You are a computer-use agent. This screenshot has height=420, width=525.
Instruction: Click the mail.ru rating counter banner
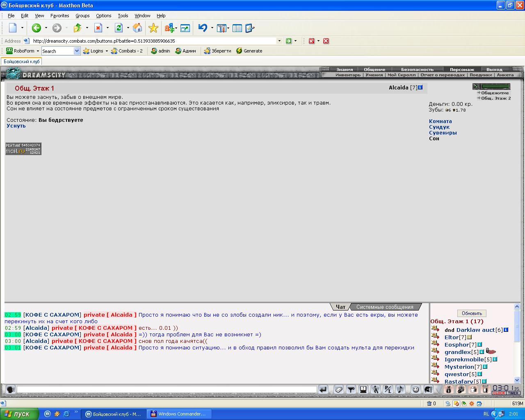coord(23,148)
